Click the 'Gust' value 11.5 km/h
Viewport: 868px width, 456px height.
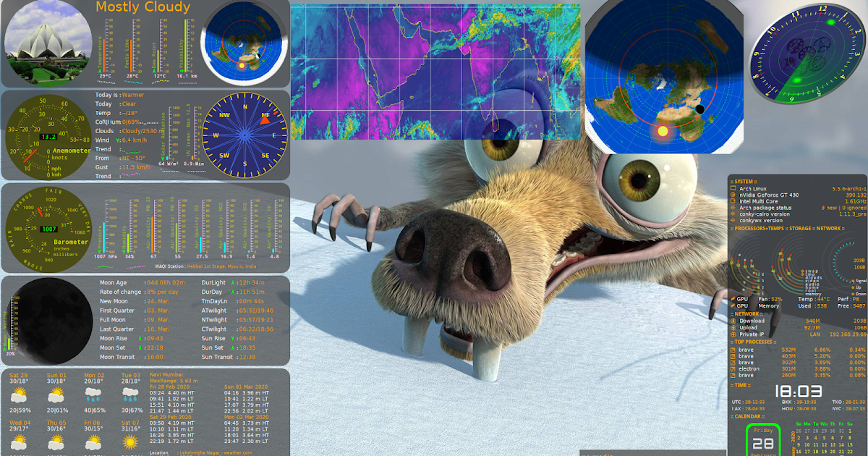(x=136, y=167)
